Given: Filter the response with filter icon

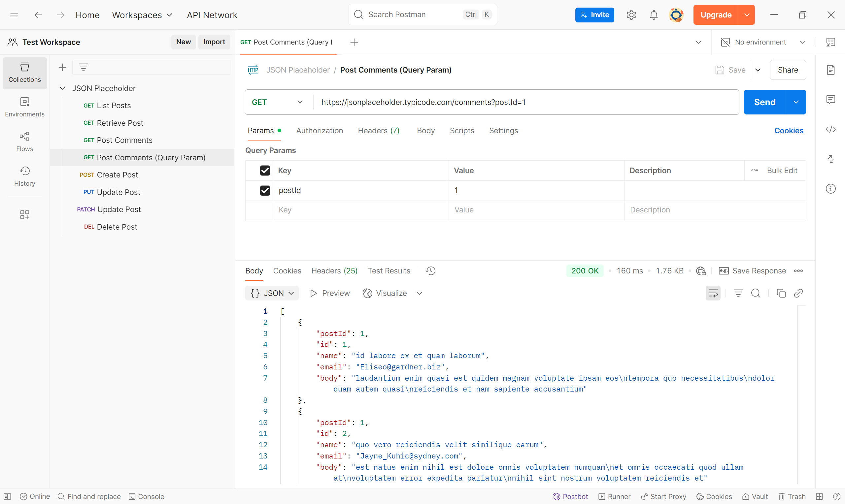Looking at the screenshot, I should point(738,293).
